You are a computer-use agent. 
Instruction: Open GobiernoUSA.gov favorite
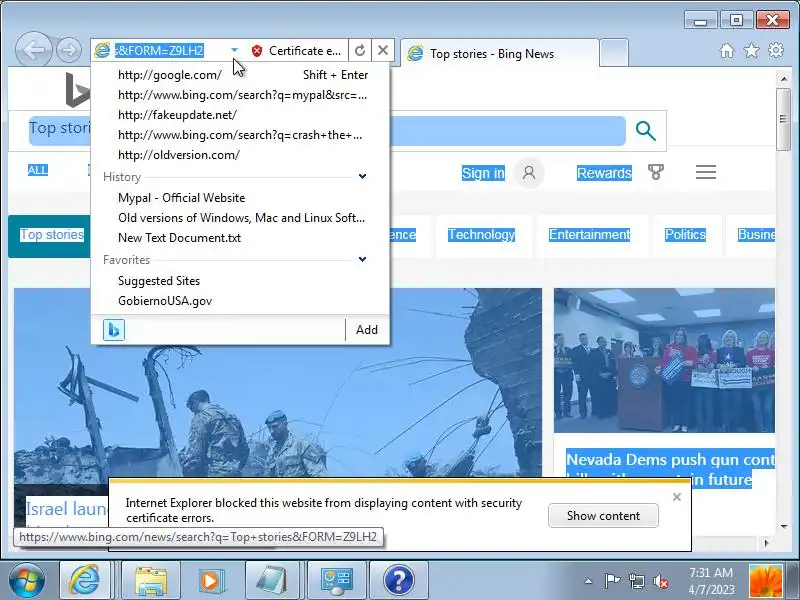pos(240,301)
